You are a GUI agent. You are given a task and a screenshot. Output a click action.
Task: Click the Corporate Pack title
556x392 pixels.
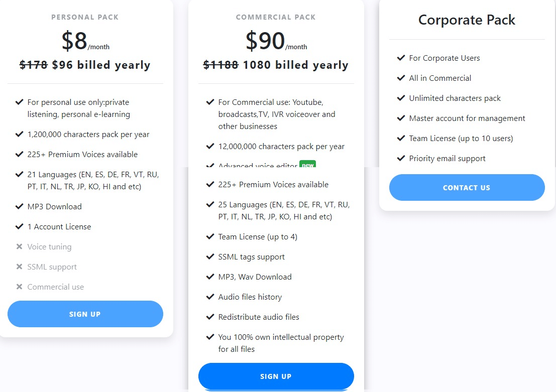pos(467,20)
